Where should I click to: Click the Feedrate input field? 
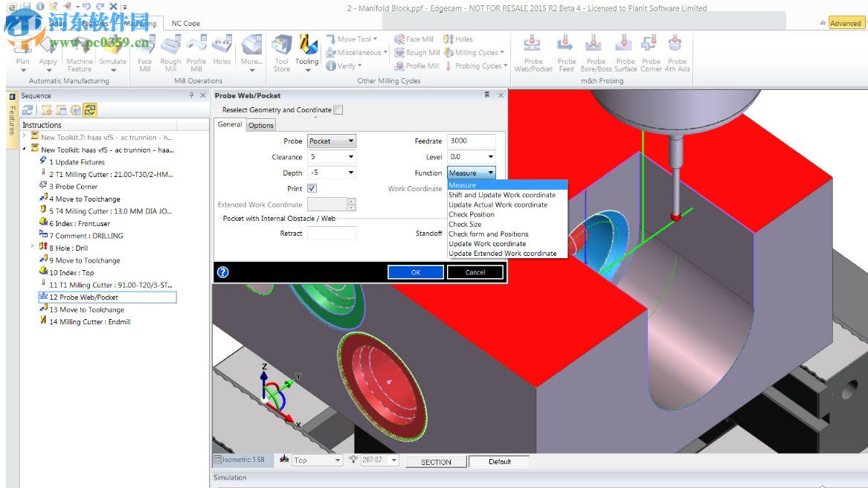[471, 141]
